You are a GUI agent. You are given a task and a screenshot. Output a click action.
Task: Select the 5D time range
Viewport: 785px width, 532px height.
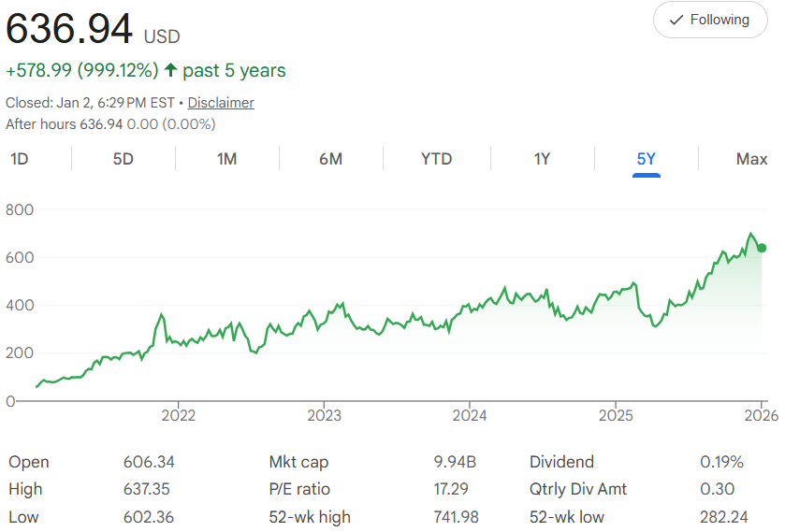[124, 159]
